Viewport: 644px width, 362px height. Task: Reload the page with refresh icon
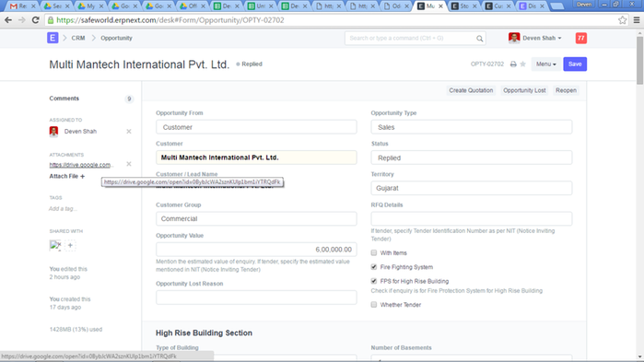[x=36, y=19]
